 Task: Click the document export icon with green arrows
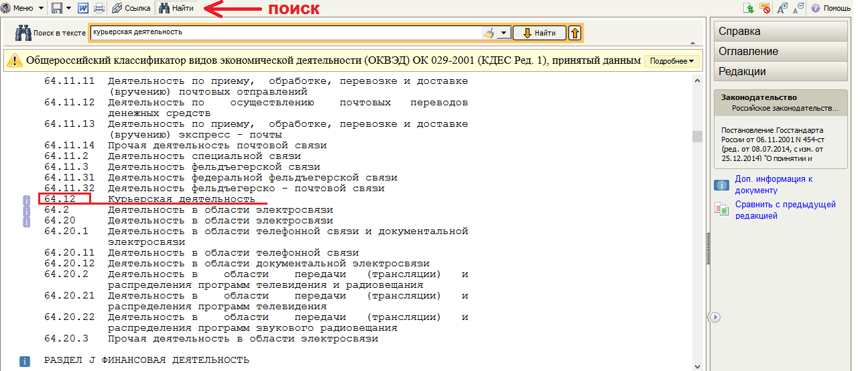coord(749,8)
